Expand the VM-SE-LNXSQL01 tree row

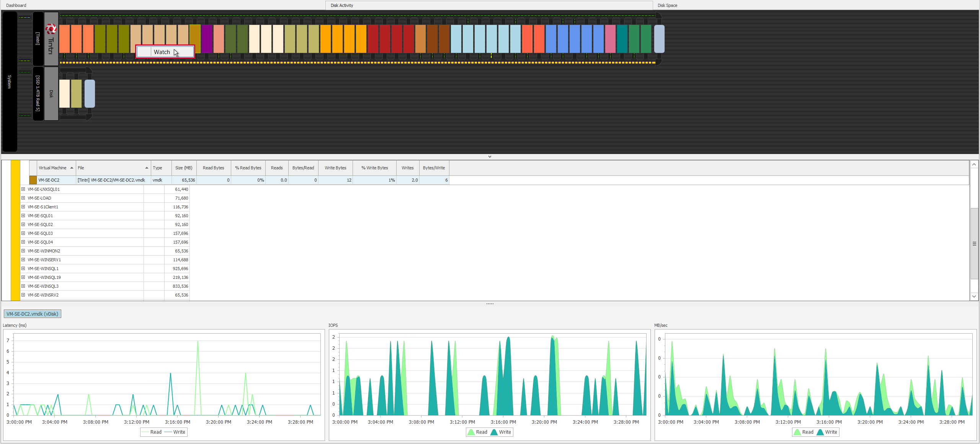(23, 189)
